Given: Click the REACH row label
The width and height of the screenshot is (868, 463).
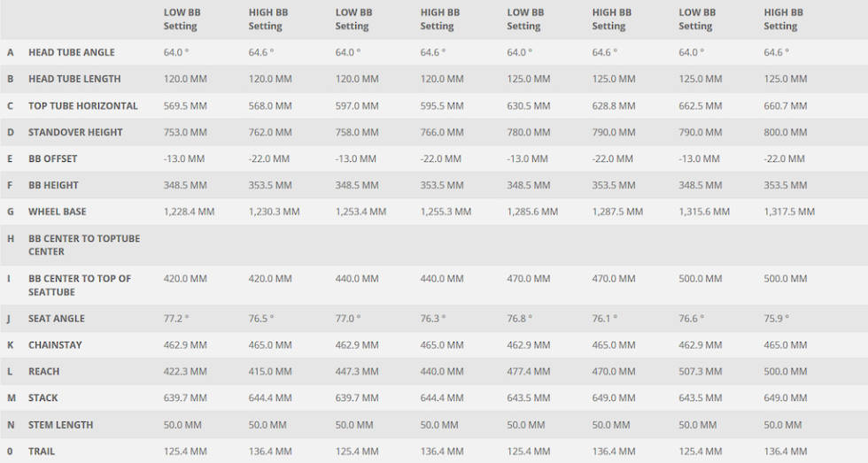Looking at the screenshot, I should click(x=43, y=372).
